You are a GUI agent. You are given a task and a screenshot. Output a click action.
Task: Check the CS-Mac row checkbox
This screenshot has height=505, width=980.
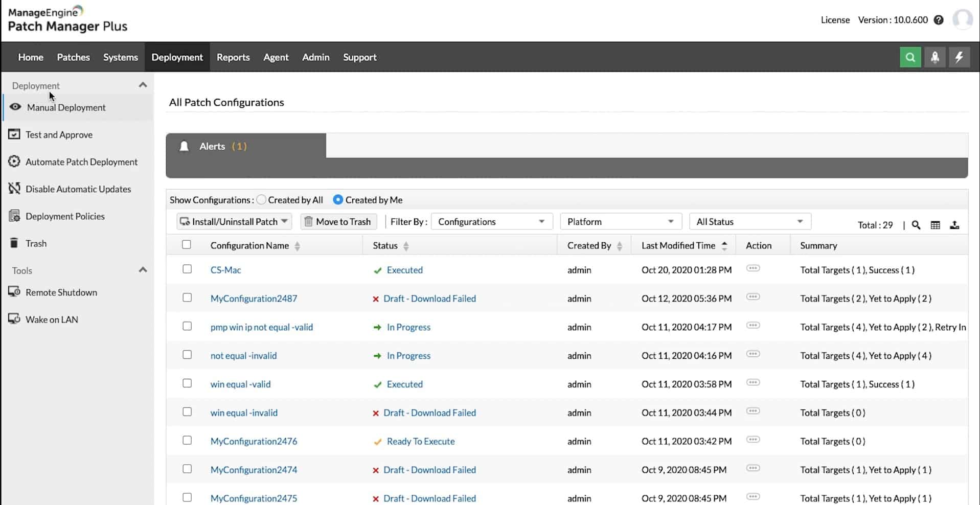[x=187, y=269]
